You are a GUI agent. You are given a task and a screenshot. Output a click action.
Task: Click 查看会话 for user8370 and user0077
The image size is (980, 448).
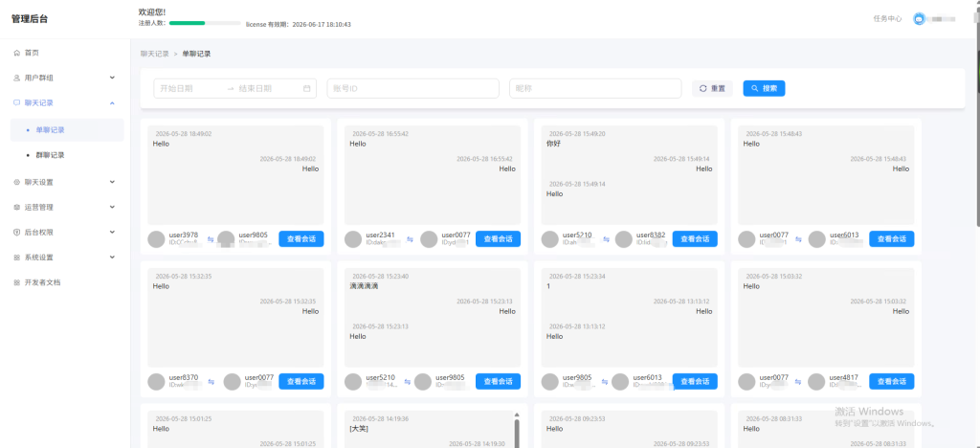pyautogui.click(x=301, y=381)
